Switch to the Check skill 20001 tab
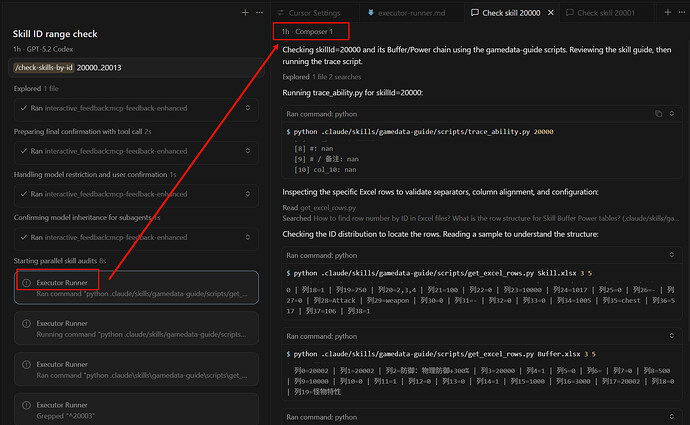Viewport: 690px width, 425px height. pos(606,13)
